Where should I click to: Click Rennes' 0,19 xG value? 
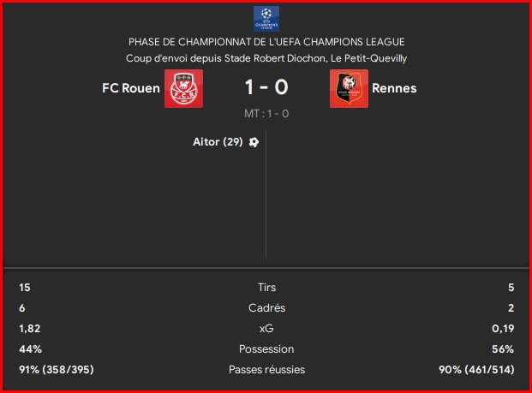[x=501, y=329]
